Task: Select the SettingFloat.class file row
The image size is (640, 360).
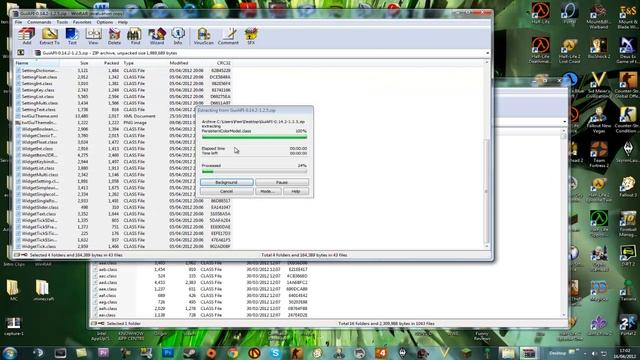Action: (x=123, y=77)
